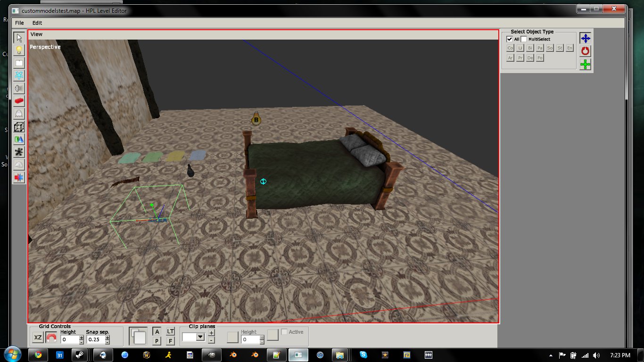Switch to the red Rotate mode
This screenshot has height=362, width=644.
tap(585, 51)
